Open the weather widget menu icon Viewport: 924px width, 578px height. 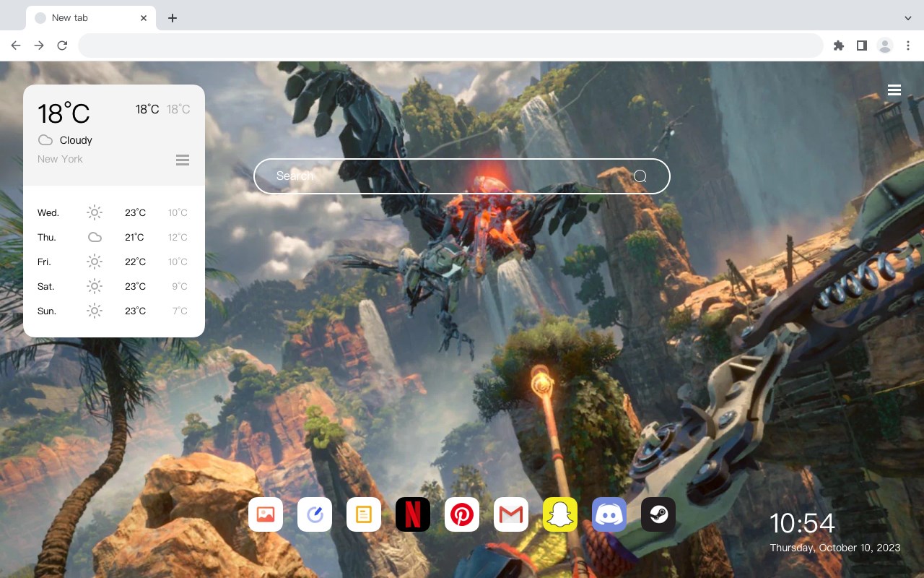(x=183, y=160)
